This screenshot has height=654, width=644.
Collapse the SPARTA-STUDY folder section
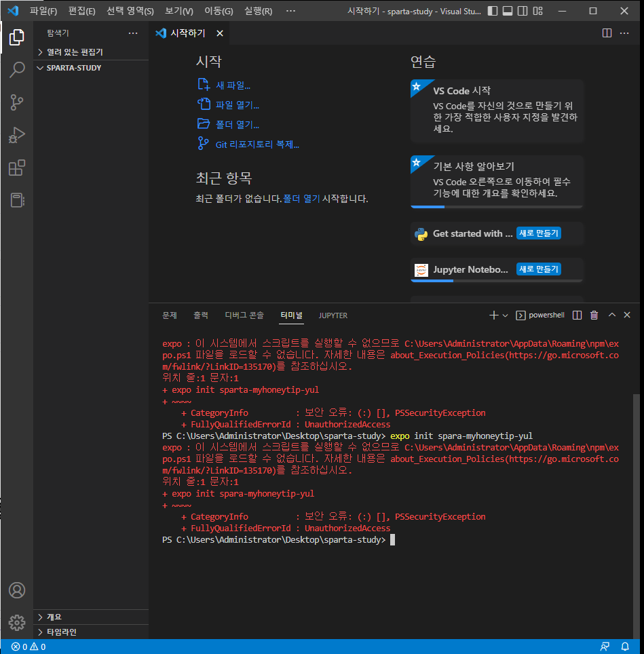(91, 68)
